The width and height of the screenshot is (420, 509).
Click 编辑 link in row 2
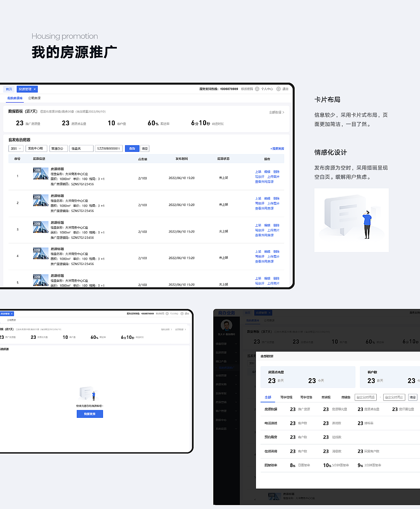(x=267, y=199)
